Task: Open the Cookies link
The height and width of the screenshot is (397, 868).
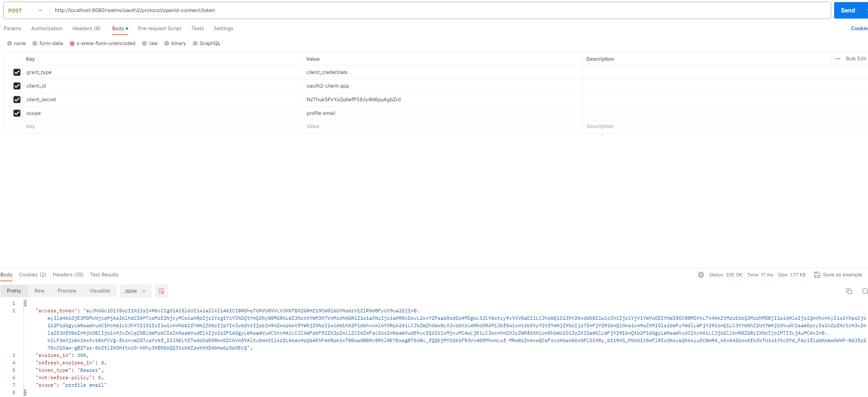Action: 859,29
